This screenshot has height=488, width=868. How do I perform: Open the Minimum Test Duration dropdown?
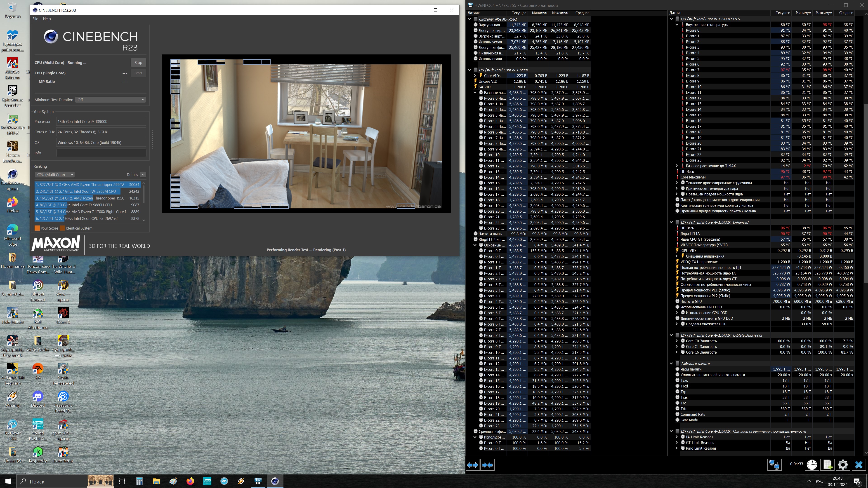(111, 100)
